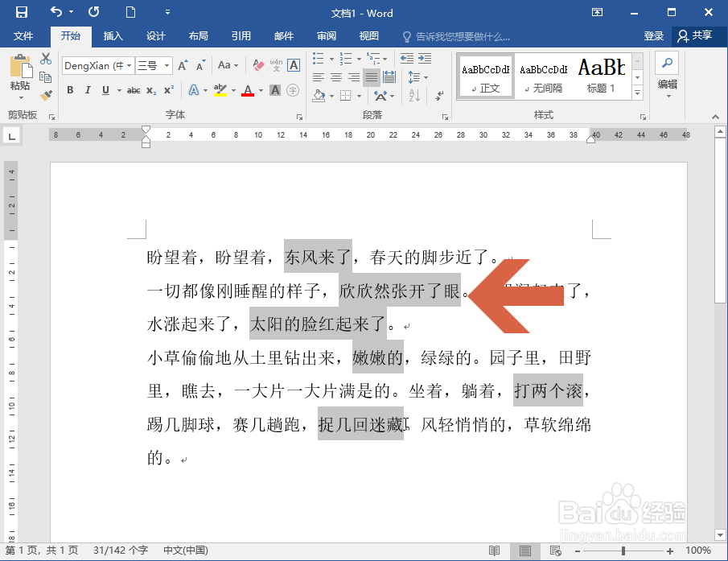Open line spacing options
Image resolution: width=728 pixels, height=561 pixels.
click(x=417, y=77)
